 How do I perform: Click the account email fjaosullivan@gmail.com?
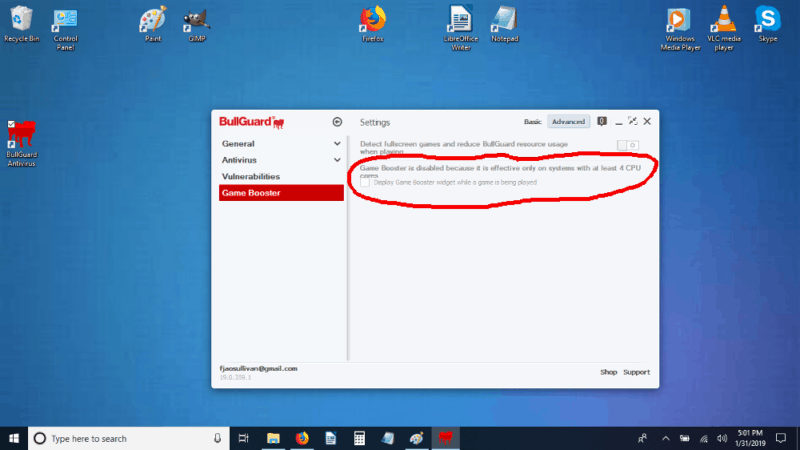click(x=259, y=368)
